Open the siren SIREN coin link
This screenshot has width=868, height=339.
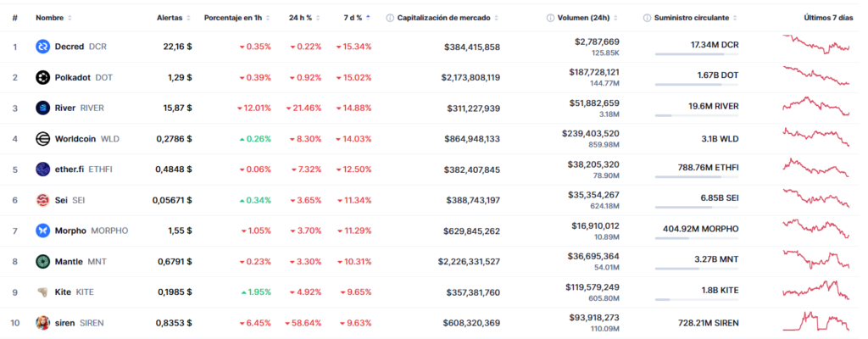point(75,322)
